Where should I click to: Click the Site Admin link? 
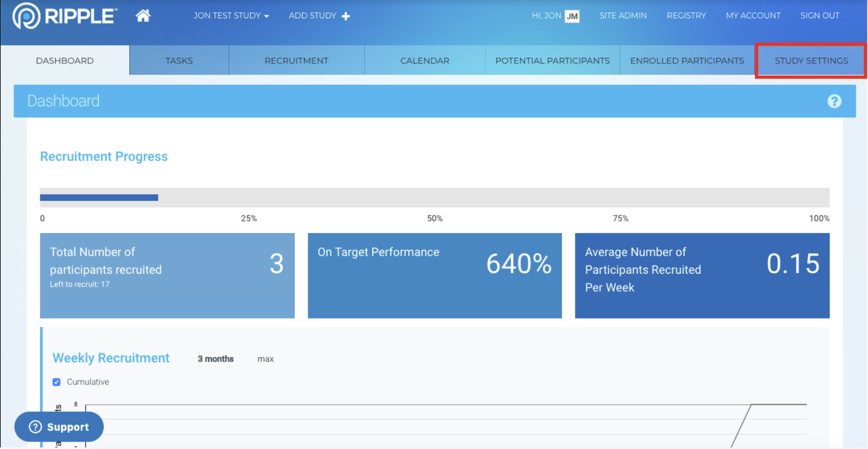pyautogui.click(x=623, y=16)
